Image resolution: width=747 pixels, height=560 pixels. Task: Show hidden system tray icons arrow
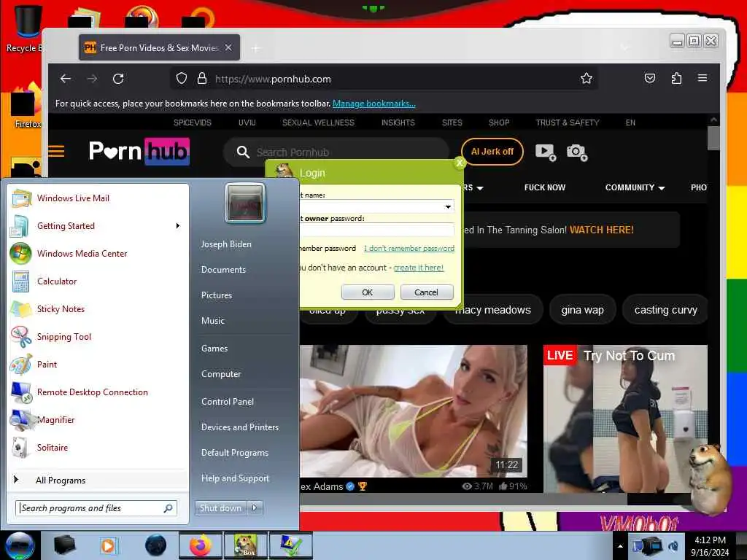[x=620, y=546]
